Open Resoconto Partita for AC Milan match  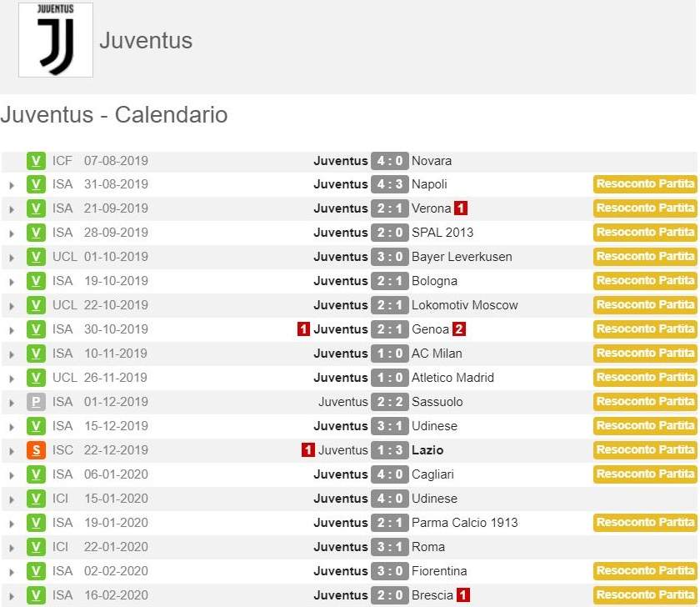click(x=645, y=354)
